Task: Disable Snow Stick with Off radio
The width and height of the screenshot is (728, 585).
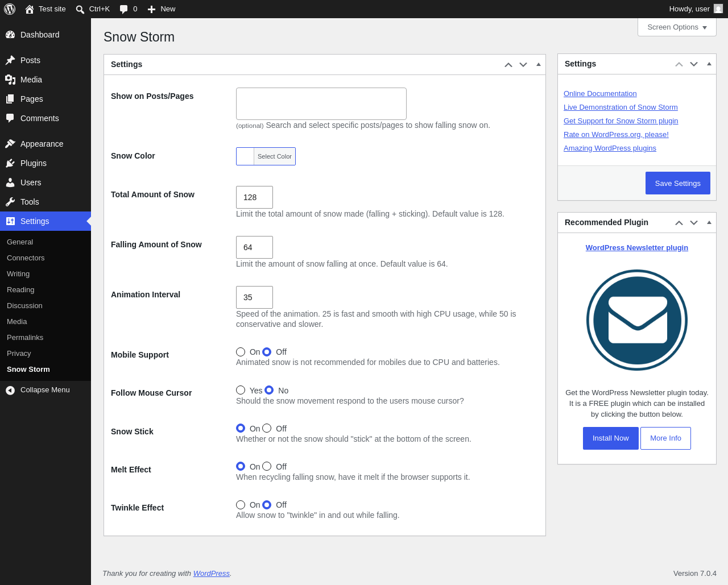Action: tap(267, 428)
